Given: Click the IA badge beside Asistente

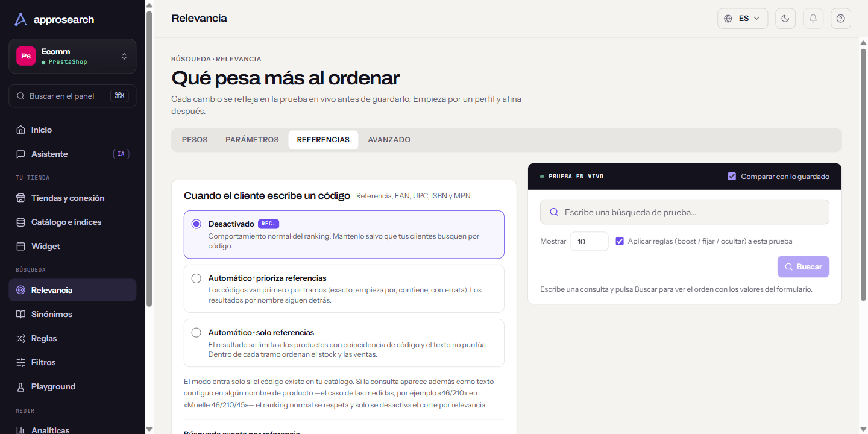Looking at the screenshot, I should (x=121, y=154).
